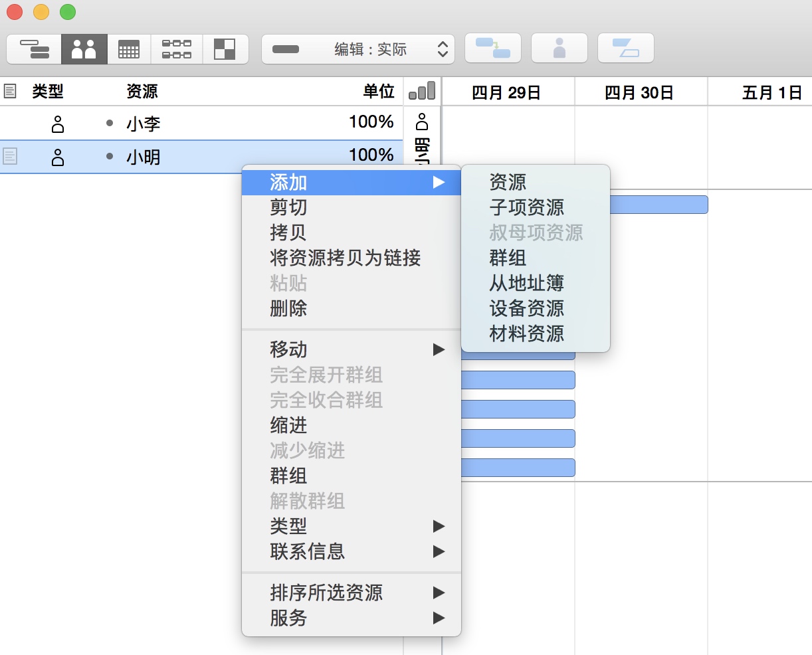
Task: Click the 单位 column header
Action: (x=379, y=91)
